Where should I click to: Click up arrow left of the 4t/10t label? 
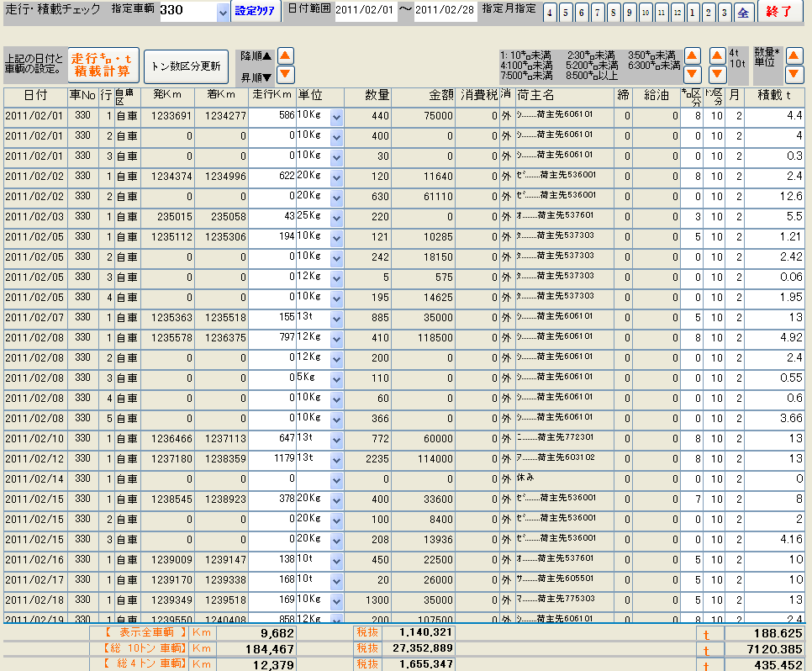(x=717, y=55)
